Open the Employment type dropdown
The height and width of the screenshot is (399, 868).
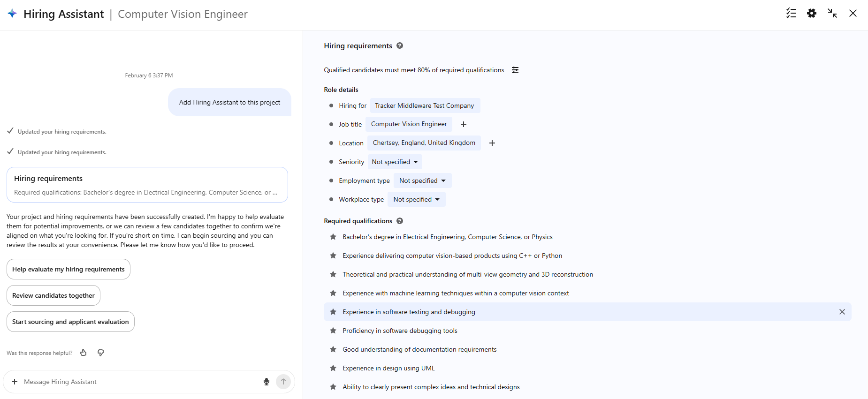[422, 181]
